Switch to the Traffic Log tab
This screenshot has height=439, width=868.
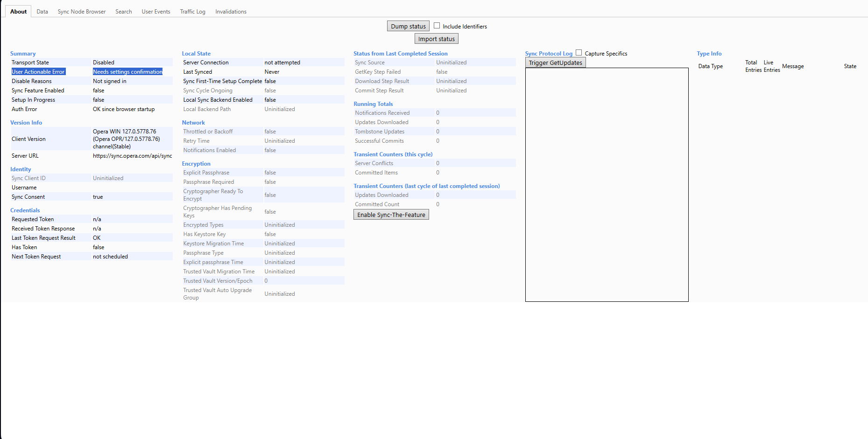pos(192,11)
